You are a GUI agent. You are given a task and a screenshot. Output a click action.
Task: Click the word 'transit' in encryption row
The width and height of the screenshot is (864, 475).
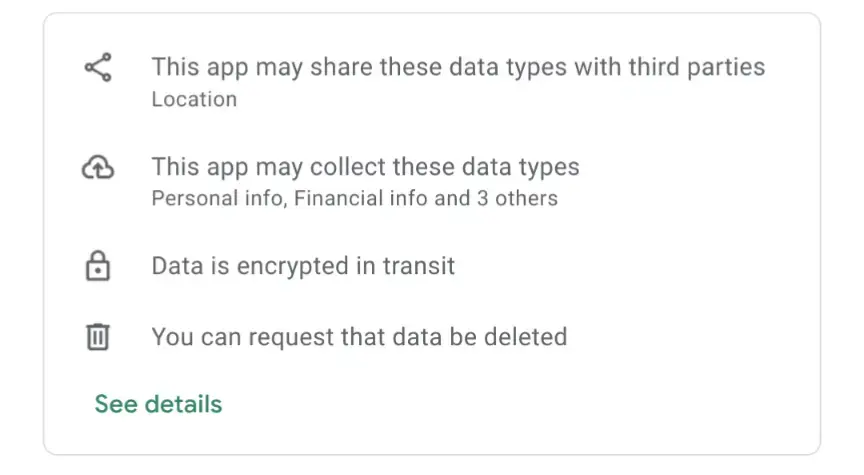[419, 266]
